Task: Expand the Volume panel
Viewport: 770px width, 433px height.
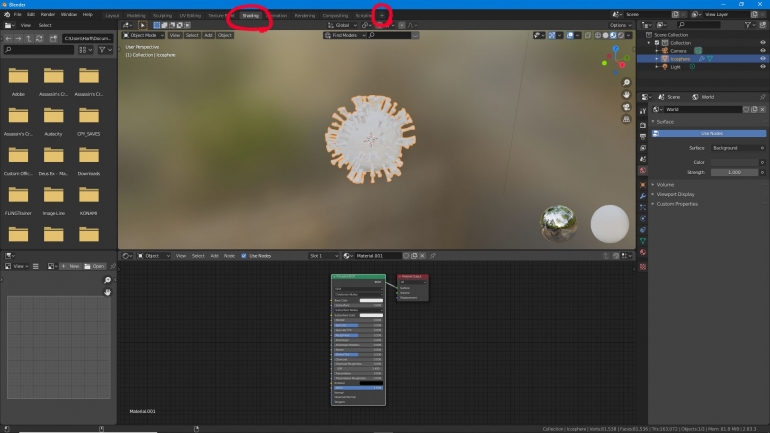Action: click(x=665, y=185)
